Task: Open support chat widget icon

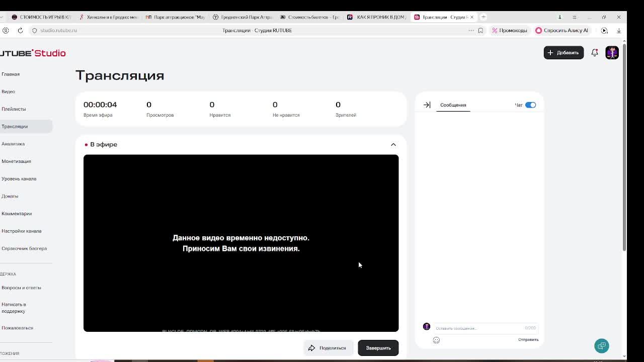Action: [x=602, y=346]
